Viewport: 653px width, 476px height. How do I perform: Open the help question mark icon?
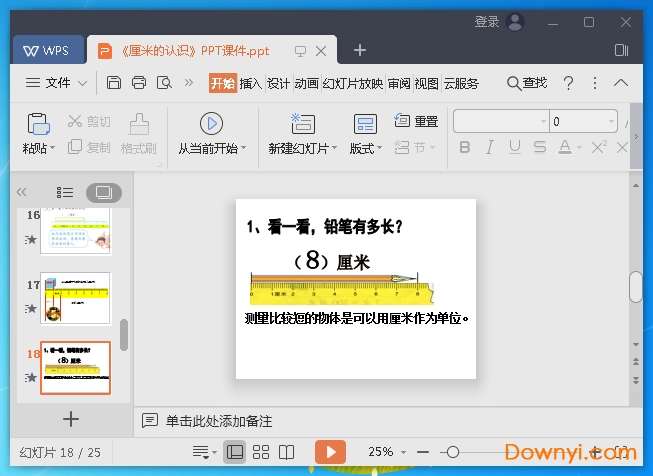(x=568, y=83)
